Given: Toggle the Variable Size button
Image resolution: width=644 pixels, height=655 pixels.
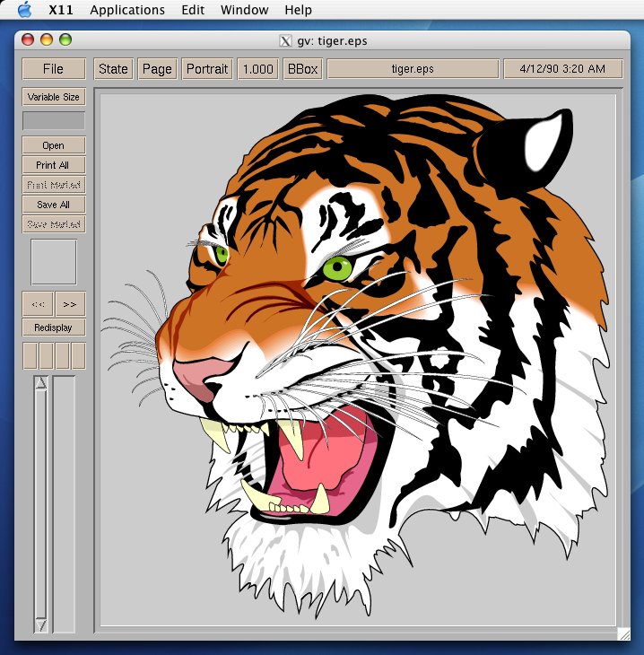Looking at the screenshot, I should [54, 97].
